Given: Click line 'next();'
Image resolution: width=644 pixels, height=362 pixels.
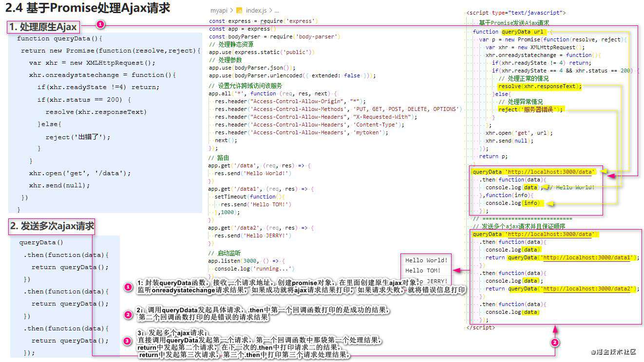Looking at the screenshot, I should [226, 140].
